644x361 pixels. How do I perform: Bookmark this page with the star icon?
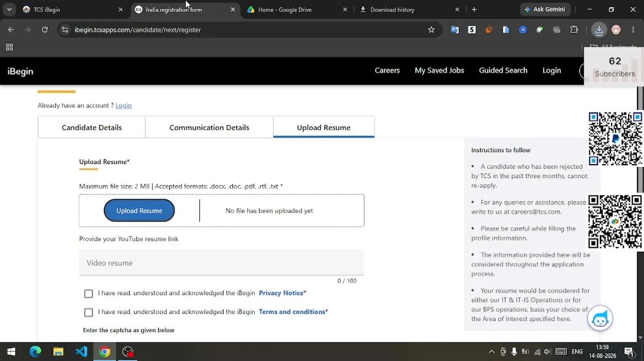point(431,30)
